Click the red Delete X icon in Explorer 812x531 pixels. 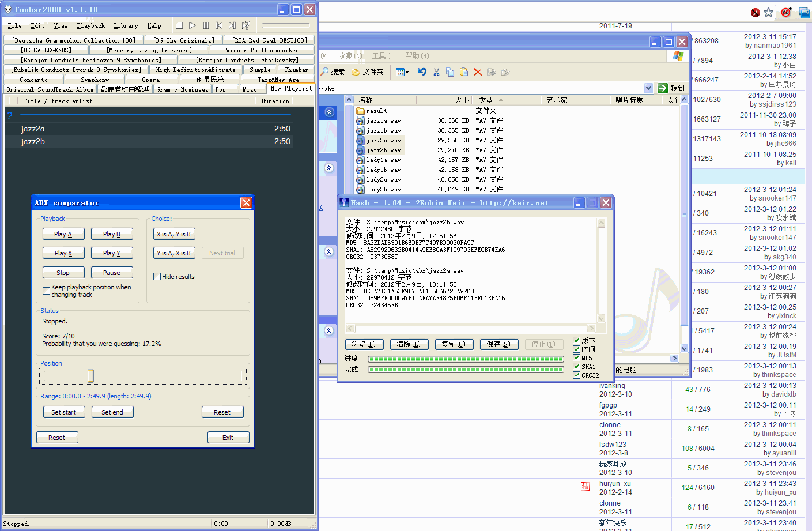pos(478,72)
